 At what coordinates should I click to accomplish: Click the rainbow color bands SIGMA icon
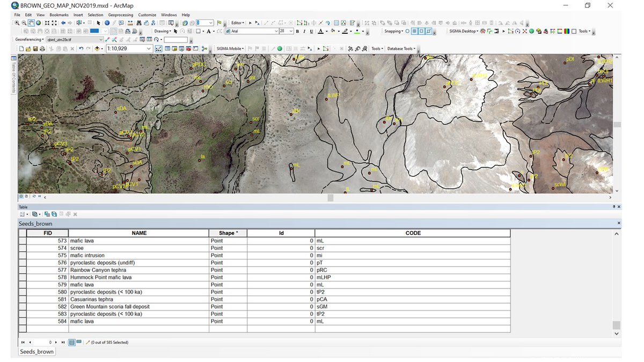tap(566, 31)
